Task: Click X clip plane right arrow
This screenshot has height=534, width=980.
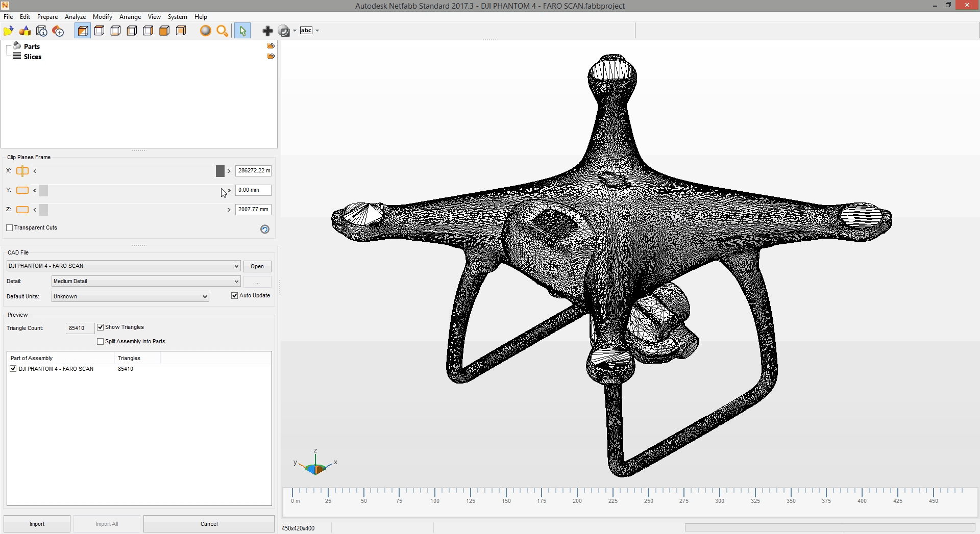Action: click(x=229, y=171)
